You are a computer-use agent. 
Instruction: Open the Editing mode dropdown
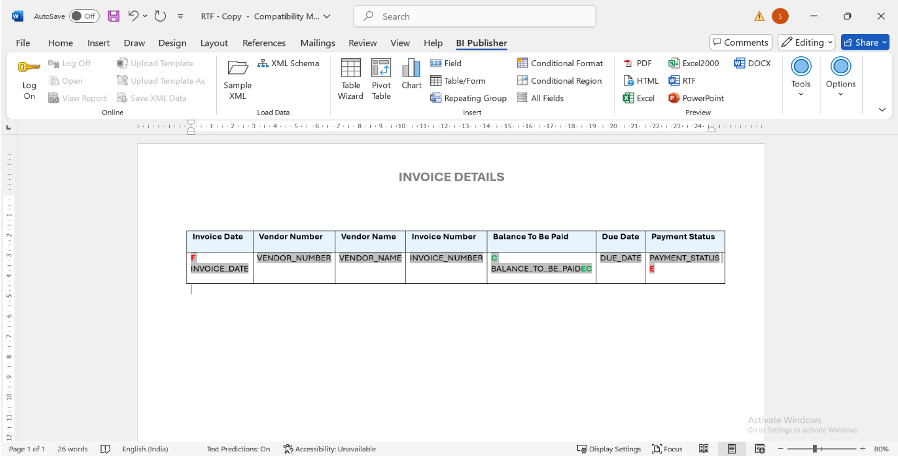point(806,42)
